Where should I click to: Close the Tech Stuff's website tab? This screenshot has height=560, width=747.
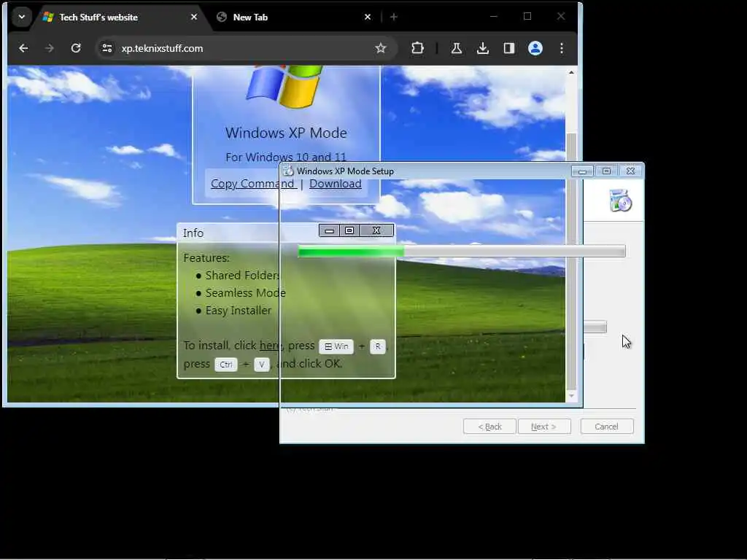pyautogui.click(x=194, y=17)
